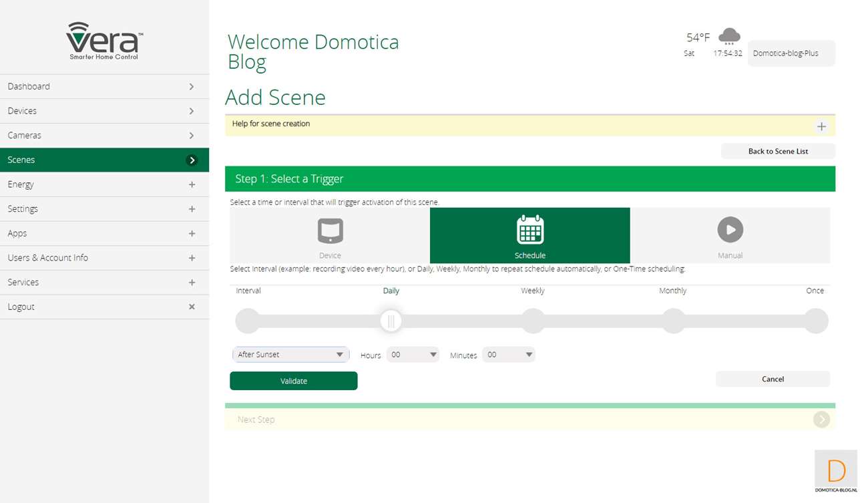This screenshot has height=503, width=868.
Task: Click the cloud weather icon
Action: tap(728, 36)
